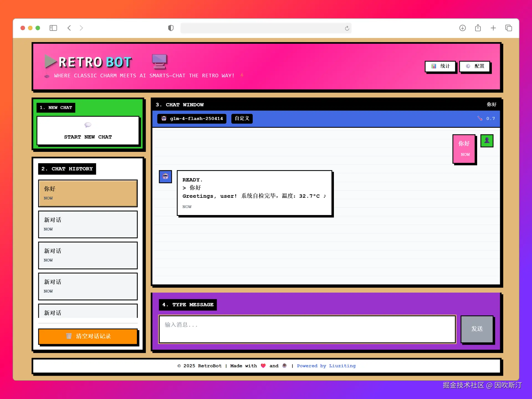Open the 统计 statistics button
Viewport: 532px width, 399px height.
pos(441,66)
